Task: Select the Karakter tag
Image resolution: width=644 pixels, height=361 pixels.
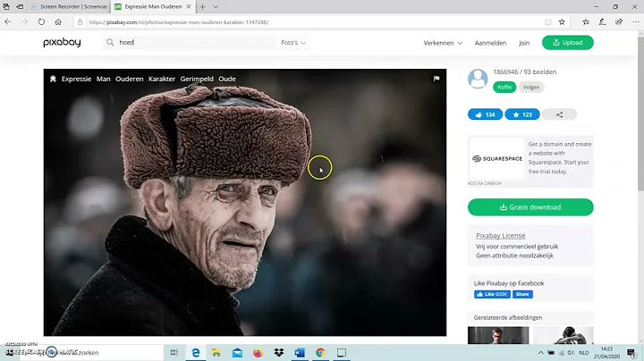Action: 162,79
